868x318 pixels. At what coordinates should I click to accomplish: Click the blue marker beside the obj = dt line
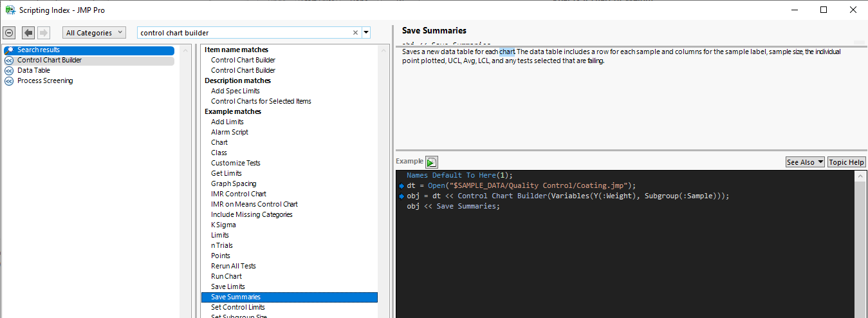click(401, 196)
